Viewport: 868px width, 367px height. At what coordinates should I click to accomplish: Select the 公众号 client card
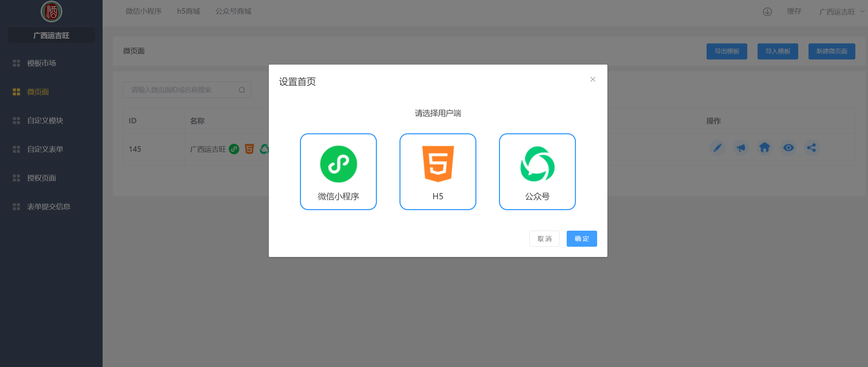tap(537, 172)
